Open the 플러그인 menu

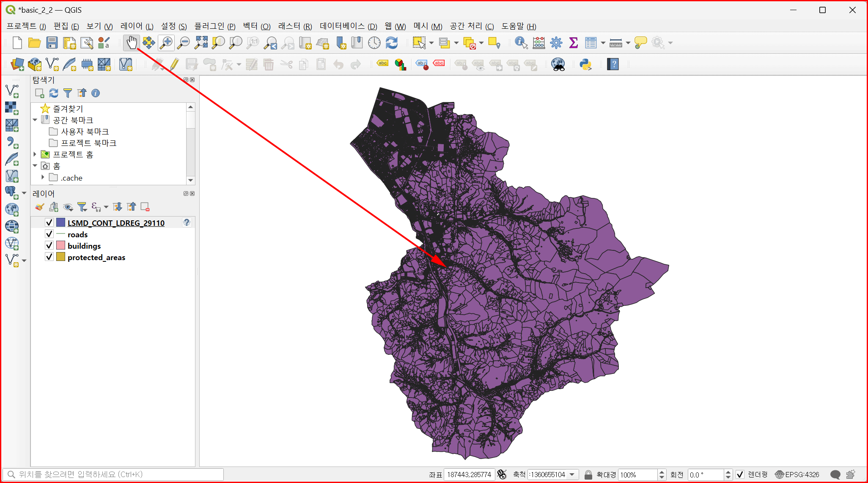pyautogui.click(x=214, y=26)
